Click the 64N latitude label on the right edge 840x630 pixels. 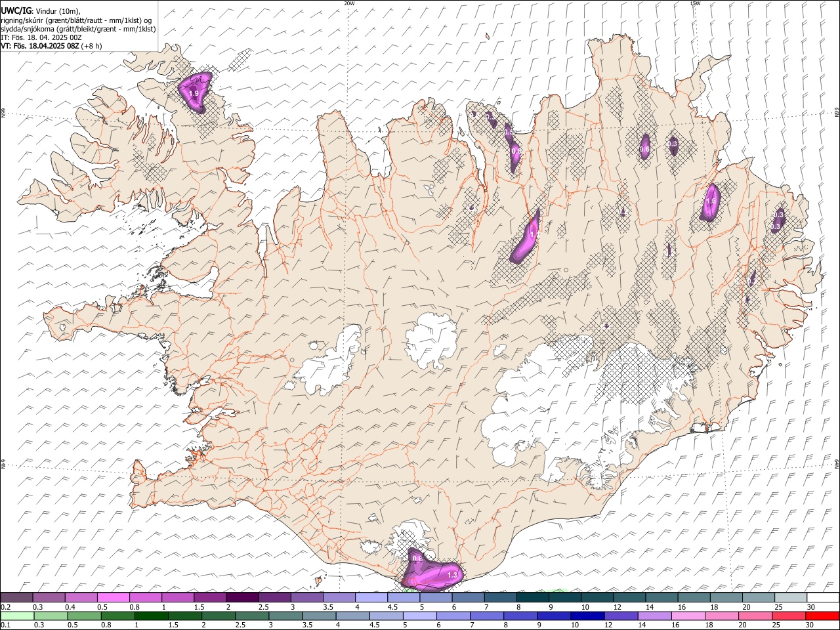[x=837, y=463]
